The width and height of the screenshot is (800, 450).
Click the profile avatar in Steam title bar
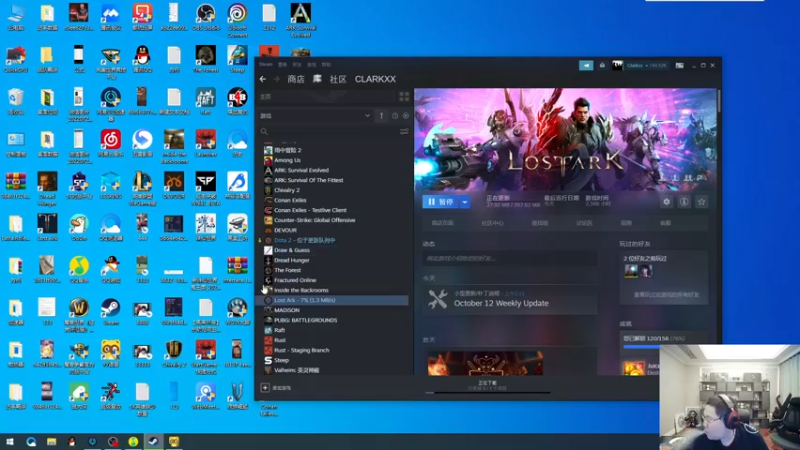click(x=617, y=65)
